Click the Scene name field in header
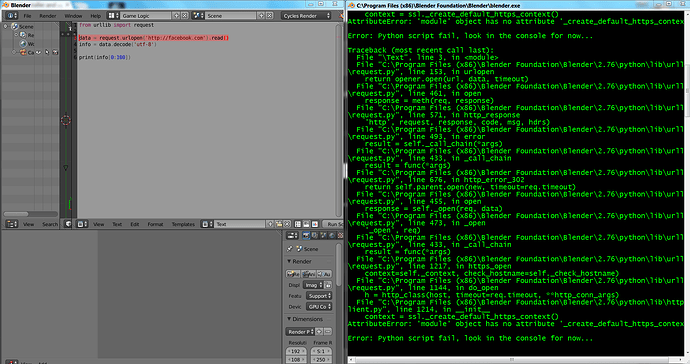Image resolution: width=690 pixels, height=364 pixels. [231, 15]
